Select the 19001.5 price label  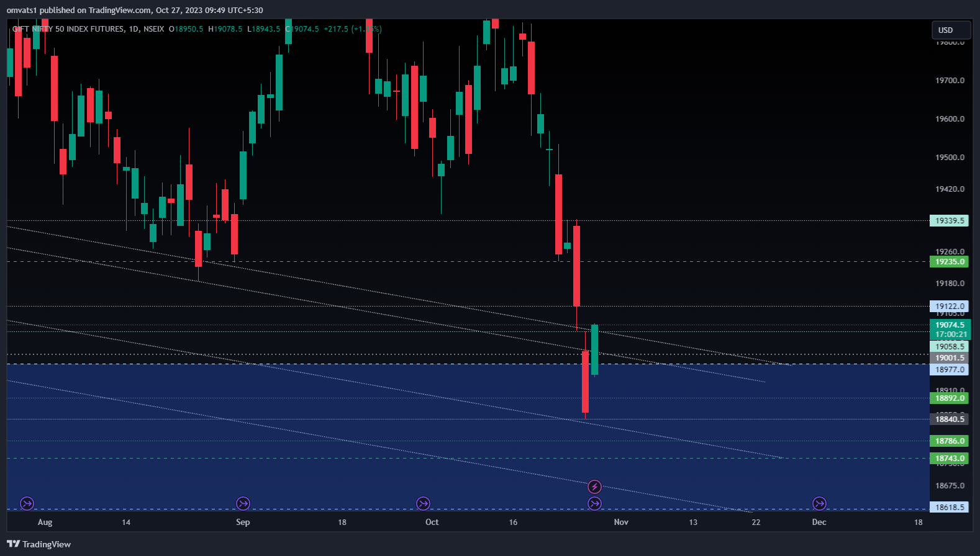[x=950, y=357]
